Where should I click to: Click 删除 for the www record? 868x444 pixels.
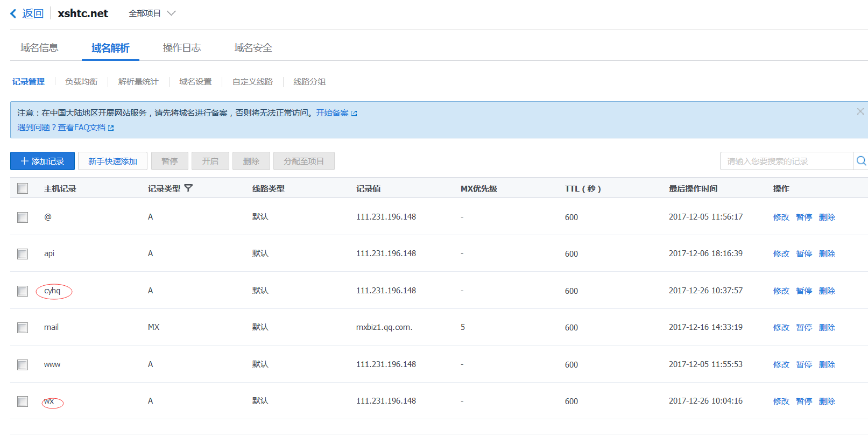(827, 365)
